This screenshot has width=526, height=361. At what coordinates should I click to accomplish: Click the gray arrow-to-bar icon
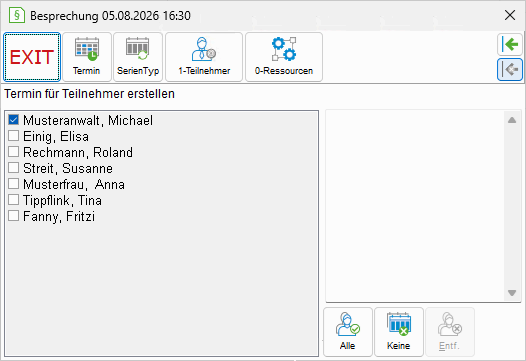(510, 69)
